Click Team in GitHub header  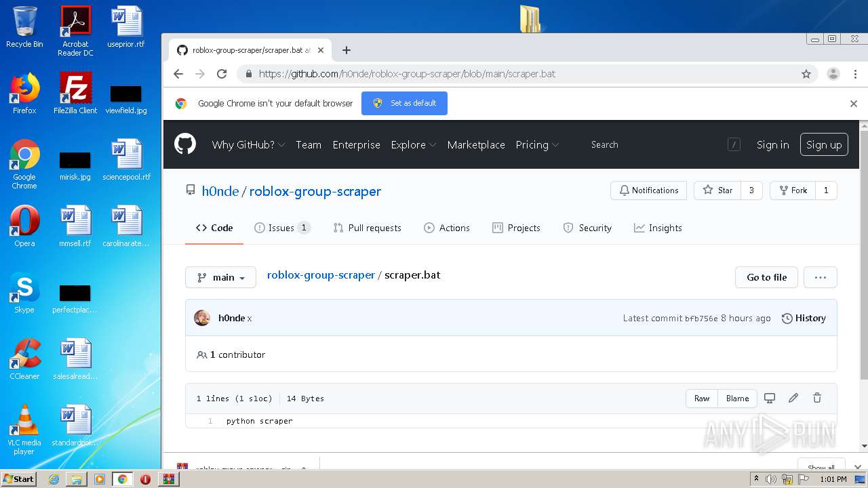[309, 144]
